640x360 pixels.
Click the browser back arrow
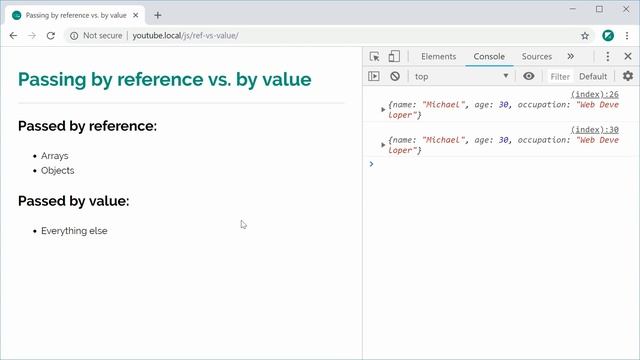pyautogui.click(x=13, y=36)
